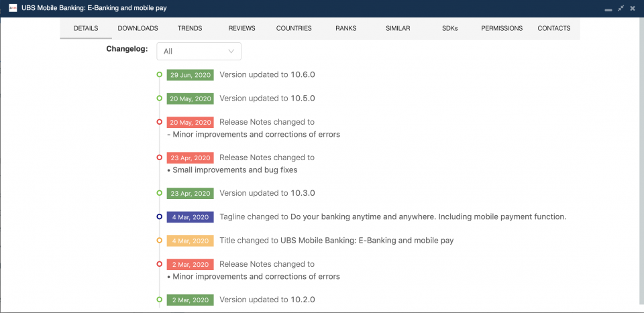
Task: Click timeline dot for version 10.3.0
Action: click(x=160, y=193)
